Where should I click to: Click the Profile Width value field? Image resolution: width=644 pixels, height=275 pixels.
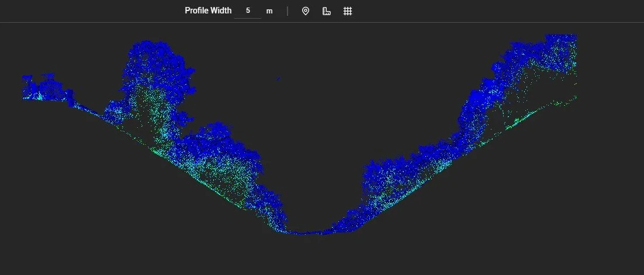pyautogui.click(x=248, y=11)
